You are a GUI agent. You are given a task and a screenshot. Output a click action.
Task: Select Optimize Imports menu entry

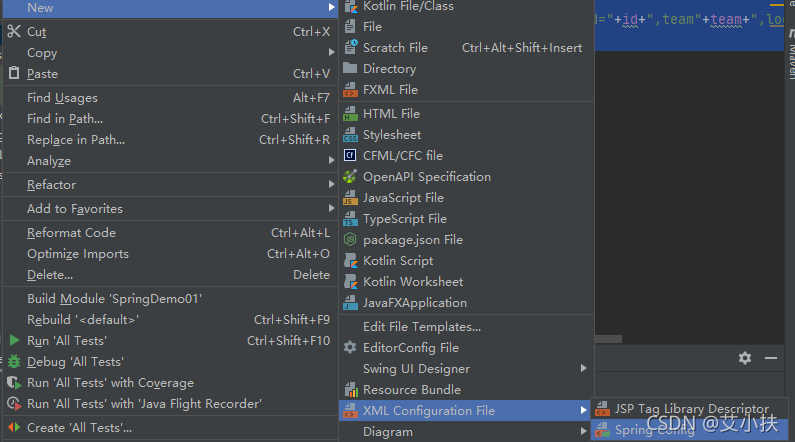(170, 253)
